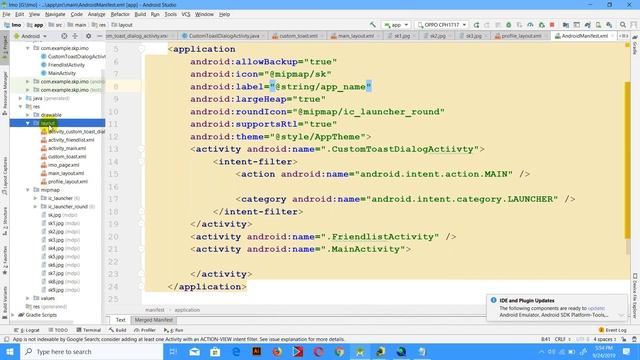Screen dimensions: 640x360
Task: Open the TODO tool window
Action: 58,330
